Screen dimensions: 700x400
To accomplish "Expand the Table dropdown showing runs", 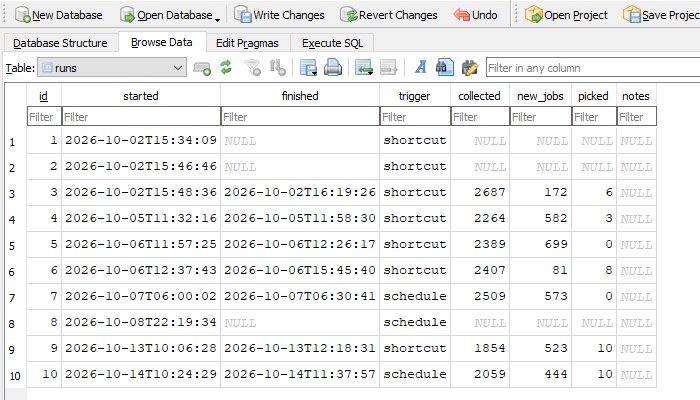I will click(x=112, y=68).
